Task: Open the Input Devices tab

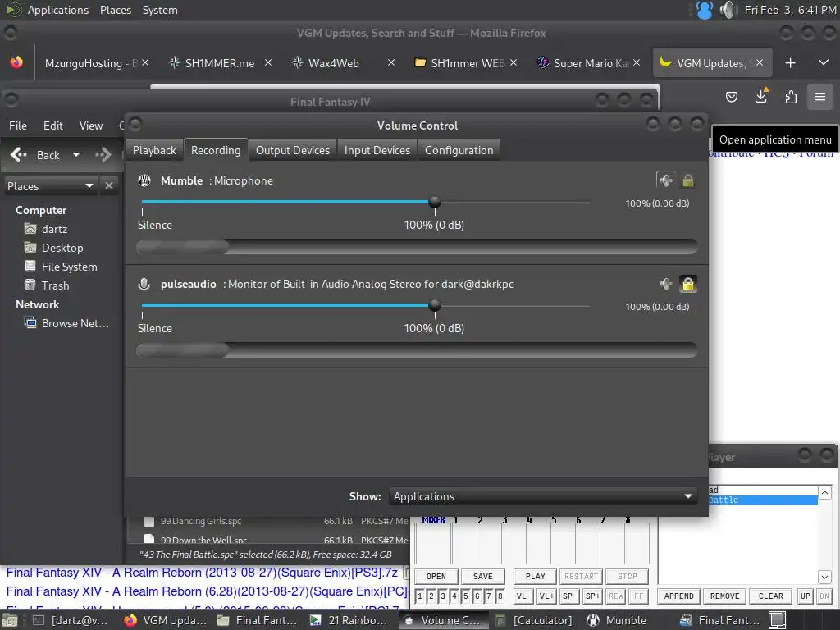Action: (377, 150)
